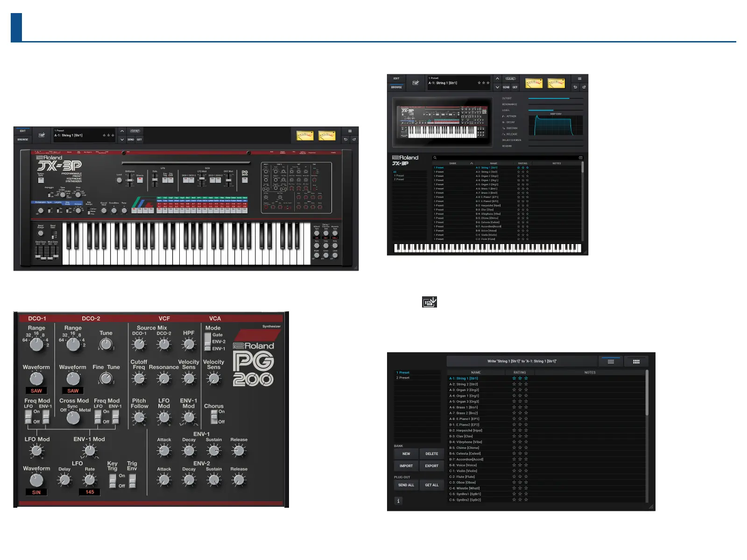The width and height of the screenshot is (747, 560).
Task: Open the hamburger menu in the browse view
Action: click(579, 79)
